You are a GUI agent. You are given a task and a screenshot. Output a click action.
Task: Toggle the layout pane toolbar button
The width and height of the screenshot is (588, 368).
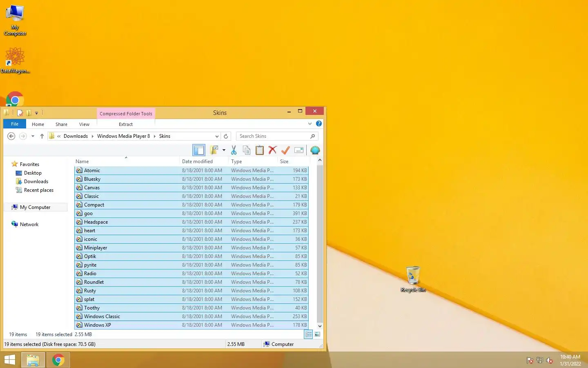coord(199,150)
